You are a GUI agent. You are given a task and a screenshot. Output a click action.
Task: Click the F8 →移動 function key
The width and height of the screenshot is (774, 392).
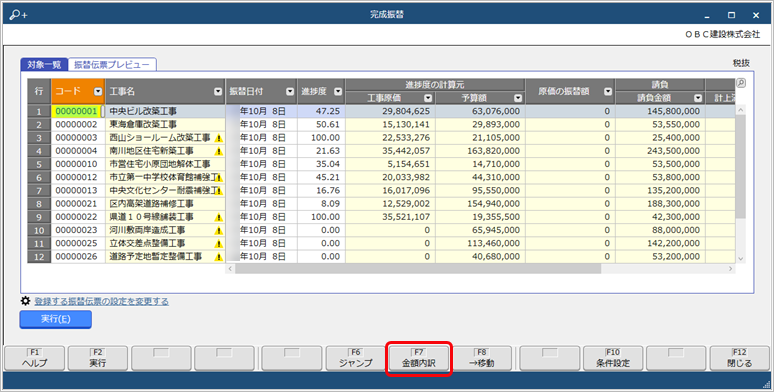pos(482,358)
